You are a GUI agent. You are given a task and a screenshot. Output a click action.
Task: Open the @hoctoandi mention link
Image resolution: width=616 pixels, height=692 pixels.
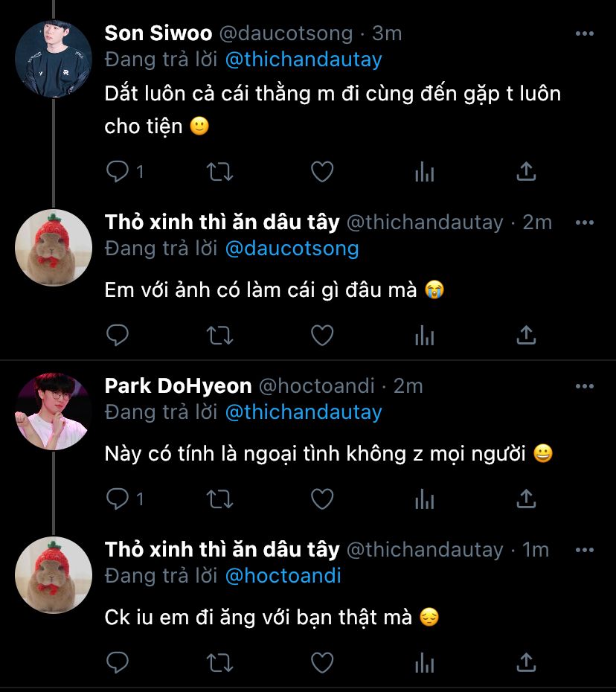pyautogui.click(x=283, y=576)
